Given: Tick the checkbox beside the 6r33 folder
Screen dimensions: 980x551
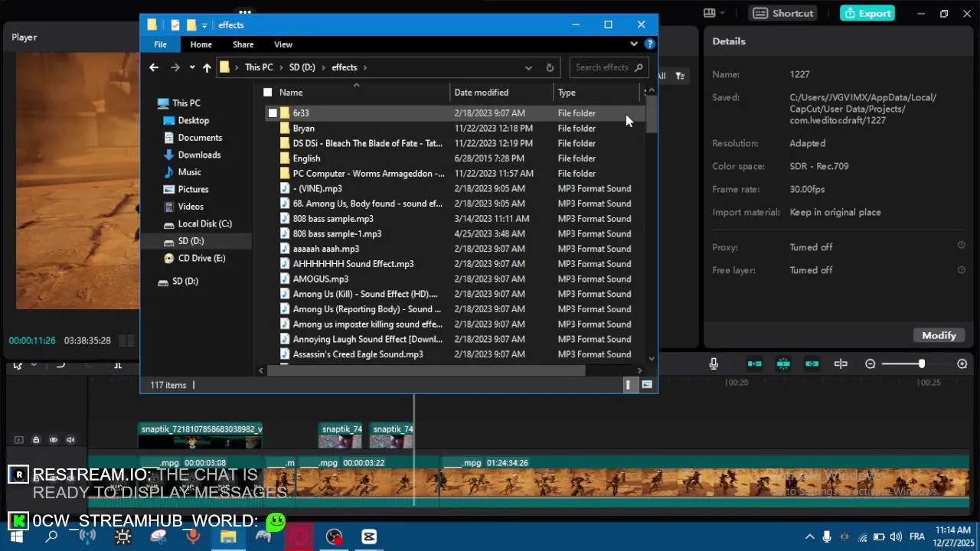Looking at the screenshot, I should pos(273,113).
